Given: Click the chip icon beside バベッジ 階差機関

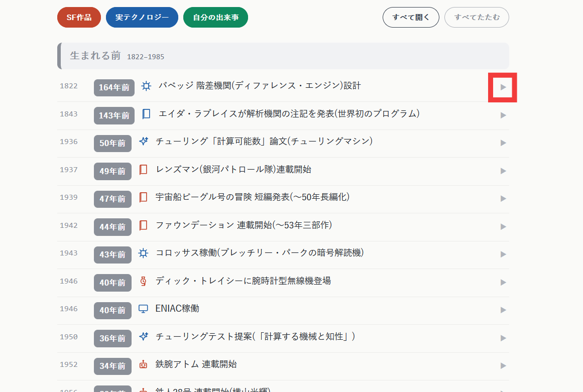Looking at the screenshot, I should 146,86.
